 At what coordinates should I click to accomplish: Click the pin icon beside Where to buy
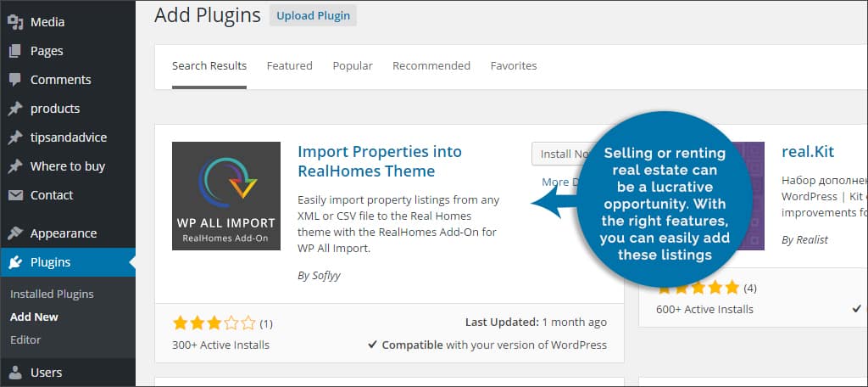(15, 166)
